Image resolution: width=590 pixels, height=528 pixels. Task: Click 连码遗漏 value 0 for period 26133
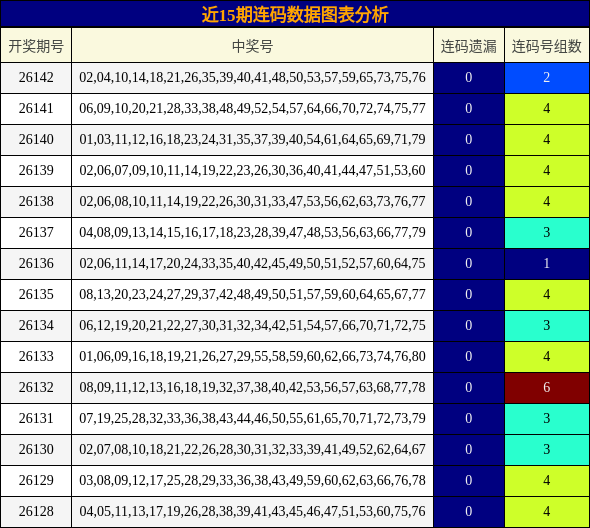(x=468, y=356)
